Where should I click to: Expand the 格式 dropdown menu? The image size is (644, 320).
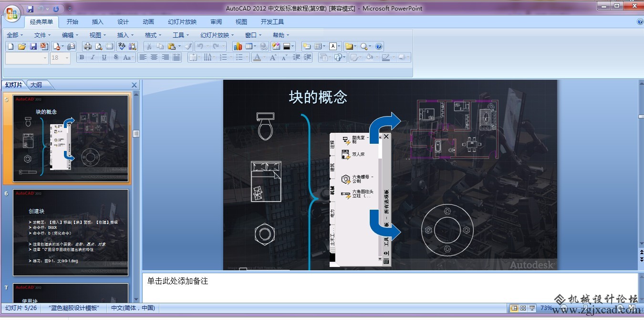[x=154, y=35]
